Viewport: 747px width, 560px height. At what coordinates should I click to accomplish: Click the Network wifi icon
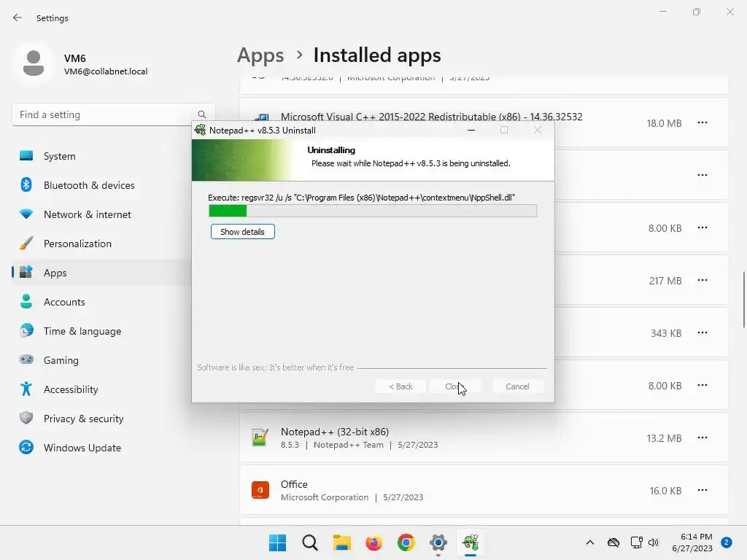coord(26,214)
